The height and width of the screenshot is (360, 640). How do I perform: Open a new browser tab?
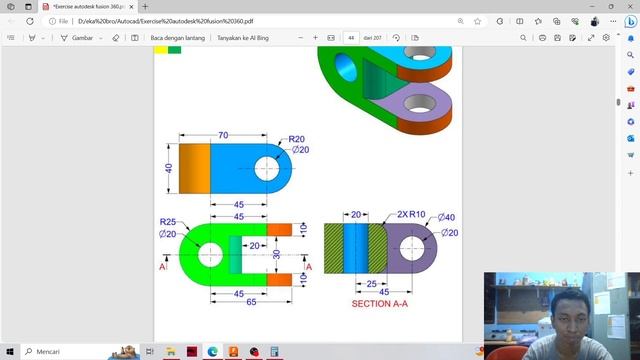(x=145, y=7)
